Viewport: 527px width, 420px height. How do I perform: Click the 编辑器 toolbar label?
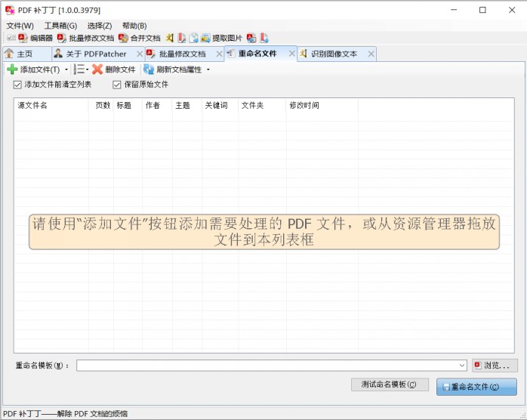coord(42,39)
